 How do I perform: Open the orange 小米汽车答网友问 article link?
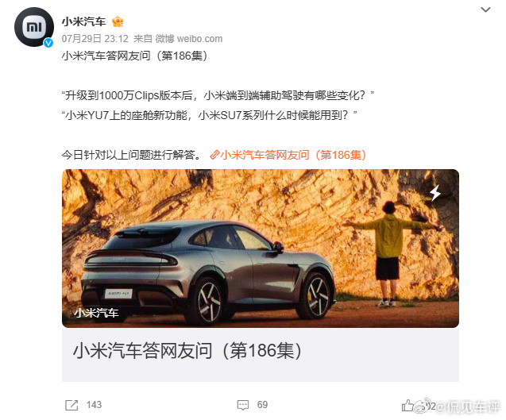[293, 155]
